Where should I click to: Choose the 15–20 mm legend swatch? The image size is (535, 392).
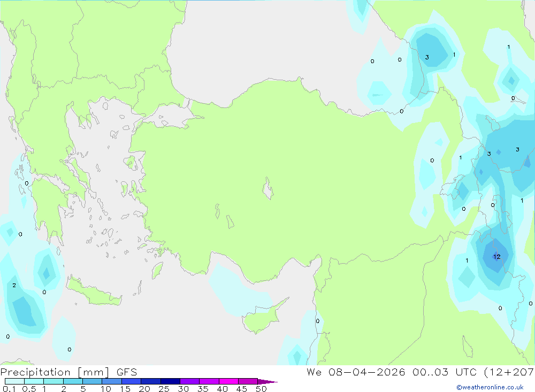point(131,381)
